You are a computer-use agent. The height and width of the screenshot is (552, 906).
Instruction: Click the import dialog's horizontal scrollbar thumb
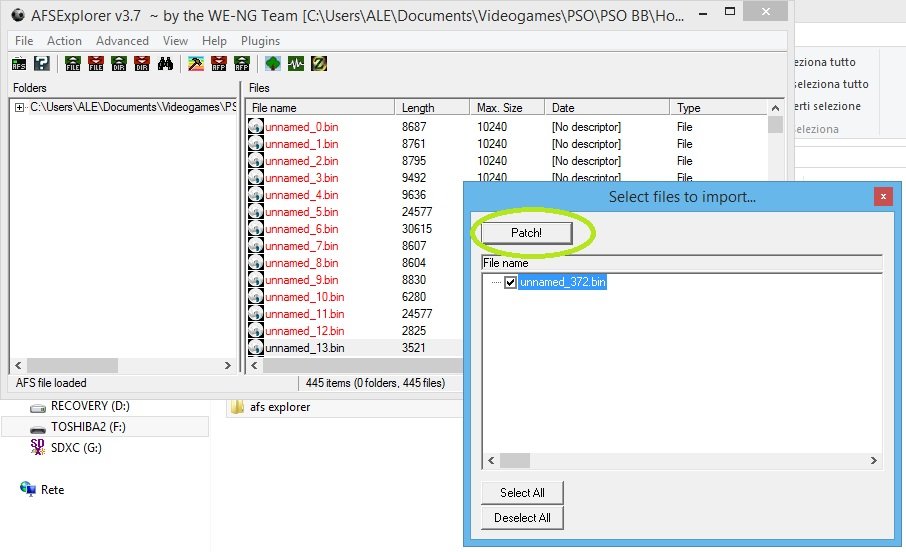[515, 460]
